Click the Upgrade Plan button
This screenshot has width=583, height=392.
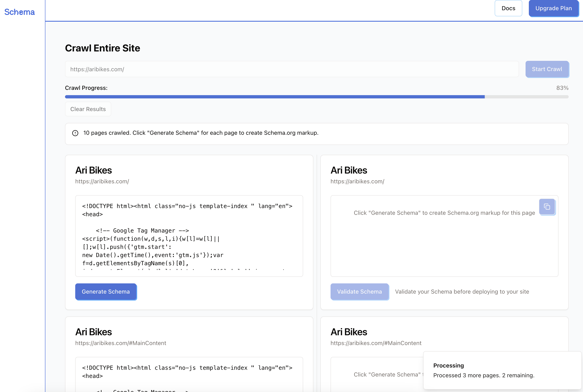coord(554,8)
